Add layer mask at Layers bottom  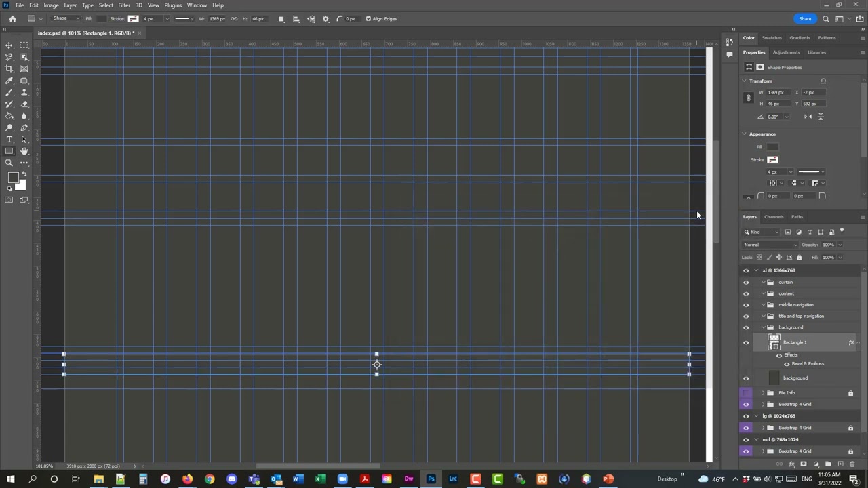[x=804, y=464]
